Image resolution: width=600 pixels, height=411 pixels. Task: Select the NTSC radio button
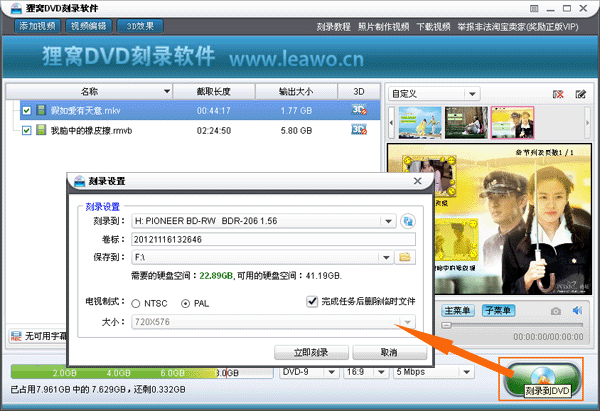[x=135, y=304]
